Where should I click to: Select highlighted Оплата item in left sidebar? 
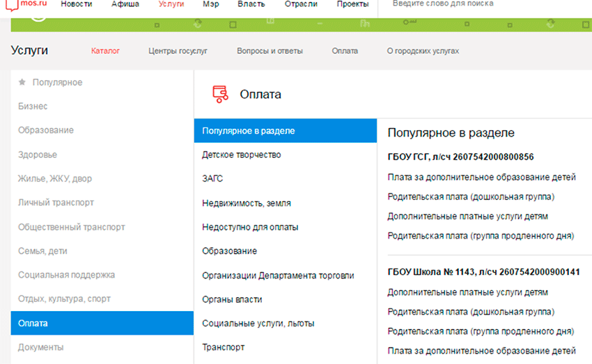[102, 323]
